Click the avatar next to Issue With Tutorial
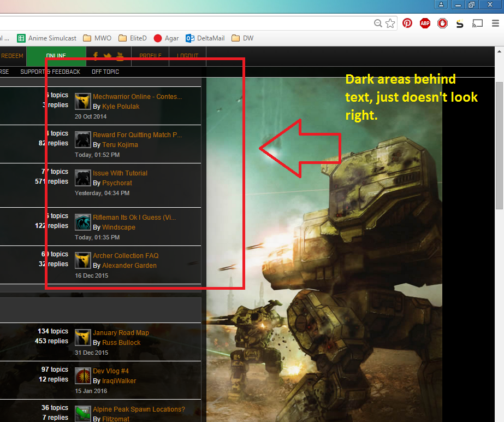The width and height of the screenshot is (504, 422). pyautogui.click(x=82, y=178)
